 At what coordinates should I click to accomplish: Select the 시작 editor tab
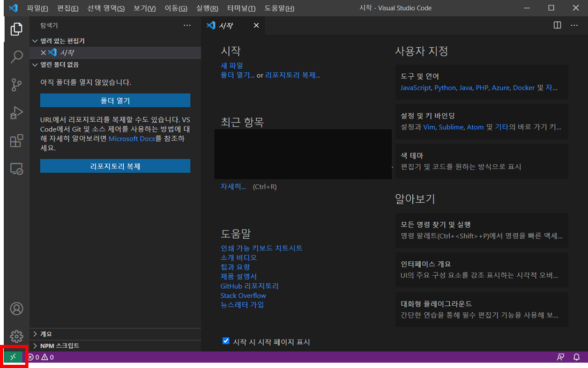tap(233, 25)
